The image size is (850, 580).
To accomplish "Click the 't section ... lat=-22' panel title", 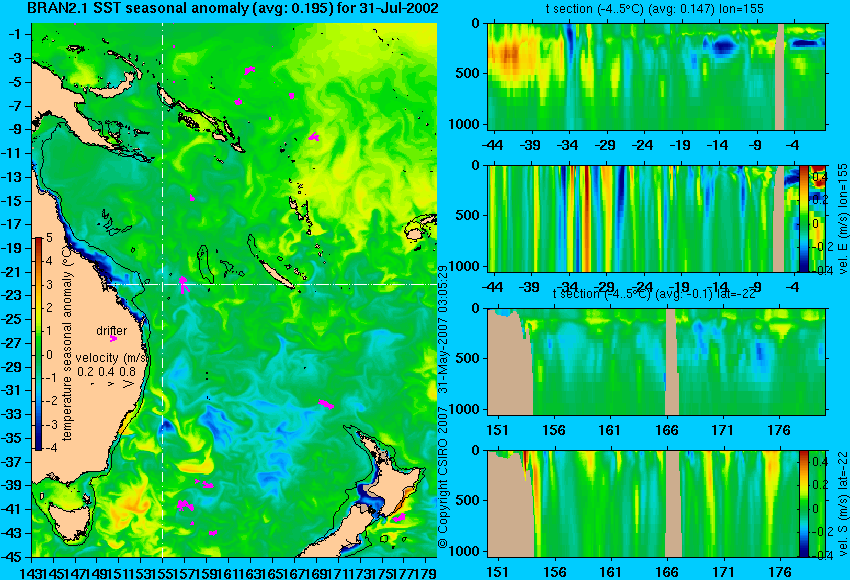I will point(654,294).
